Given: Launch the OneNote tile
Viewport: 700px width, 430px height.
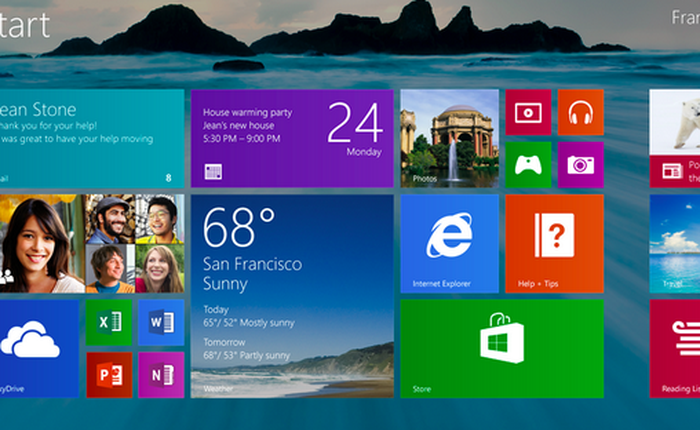Looking at the screenshot, I should coord(161,375).
